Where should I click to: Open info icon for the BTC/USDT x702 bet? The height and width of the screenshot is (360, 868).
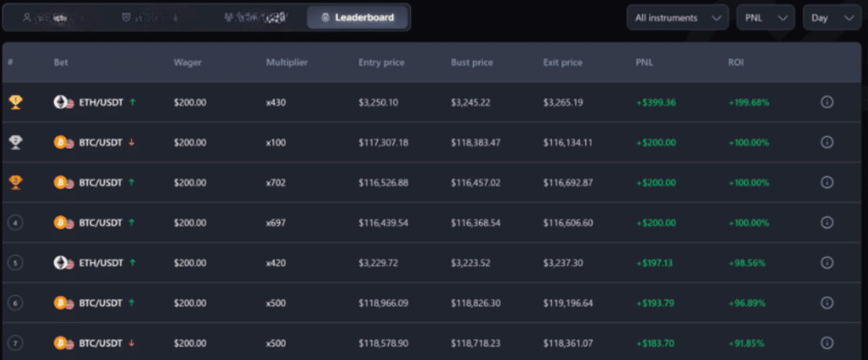[826, 182]
